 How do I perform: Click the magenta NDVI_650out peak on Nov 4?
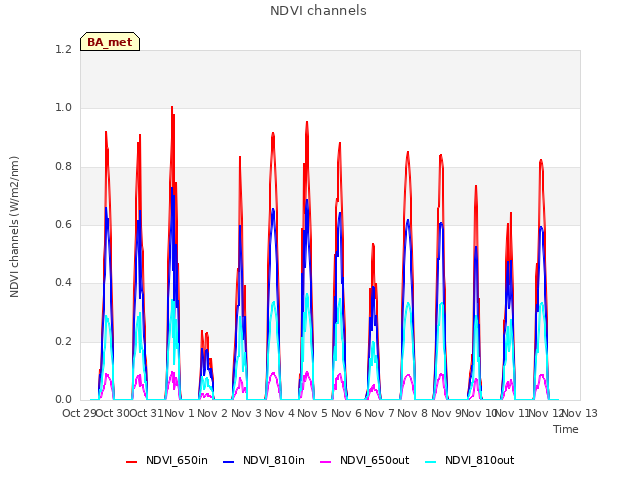pos(273,373)
